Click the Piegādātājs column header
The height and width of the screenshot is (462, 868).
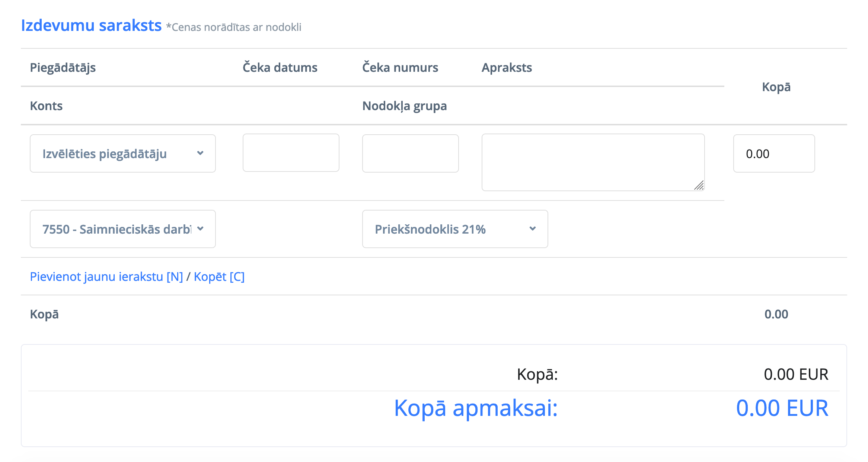[63, 68]
